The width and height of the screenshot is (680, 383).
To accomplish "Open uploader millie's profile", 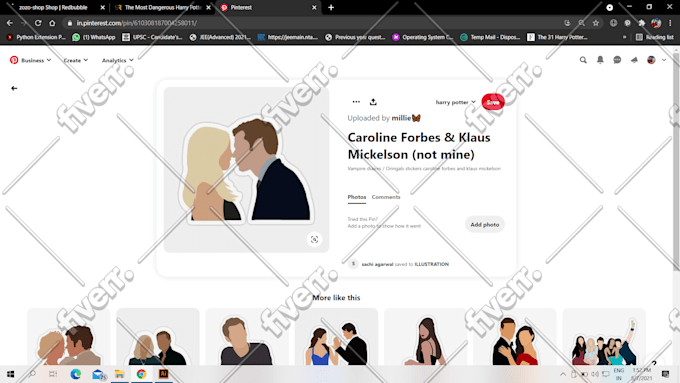I will 406,118.
